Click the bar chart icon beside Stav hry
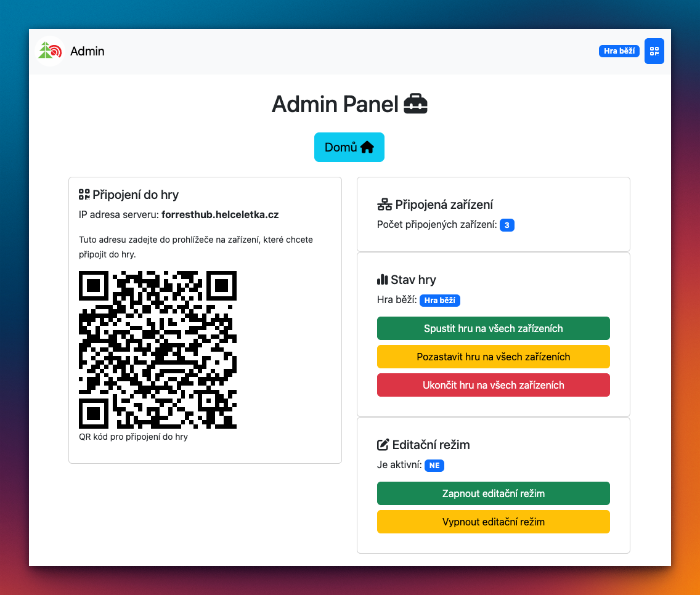Image resolution: width=700 pixels, height=595 pixels. (383, 280)
